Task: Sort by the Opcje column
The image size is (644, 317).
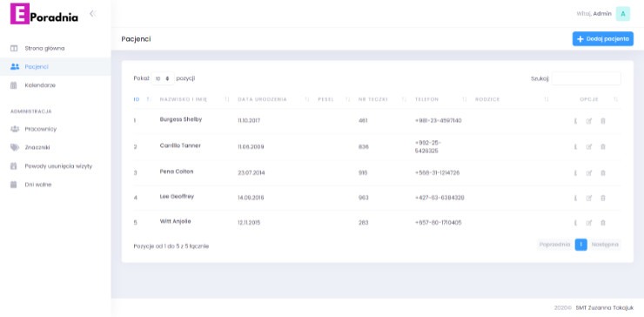Action: [599, 99]
